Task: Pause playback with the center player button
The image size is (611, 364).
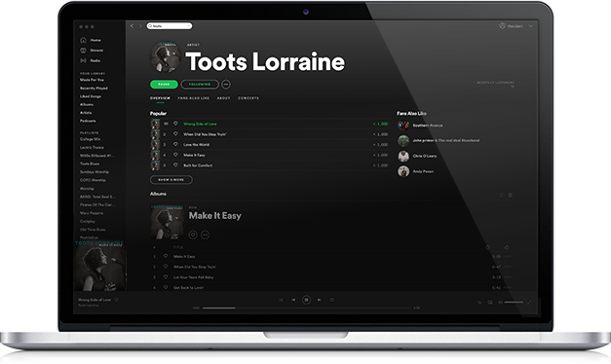Action: (306, 300)
